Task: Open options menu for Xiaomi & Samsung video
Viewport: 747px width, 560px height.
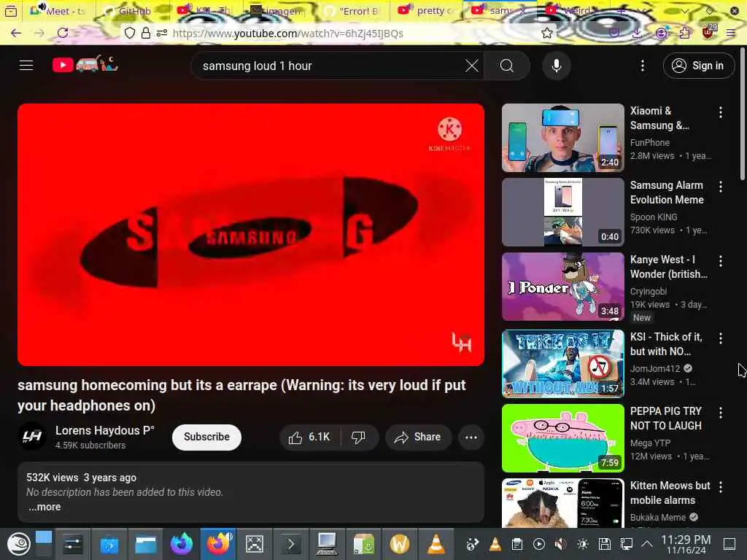Action: click(x=720, y=112)
